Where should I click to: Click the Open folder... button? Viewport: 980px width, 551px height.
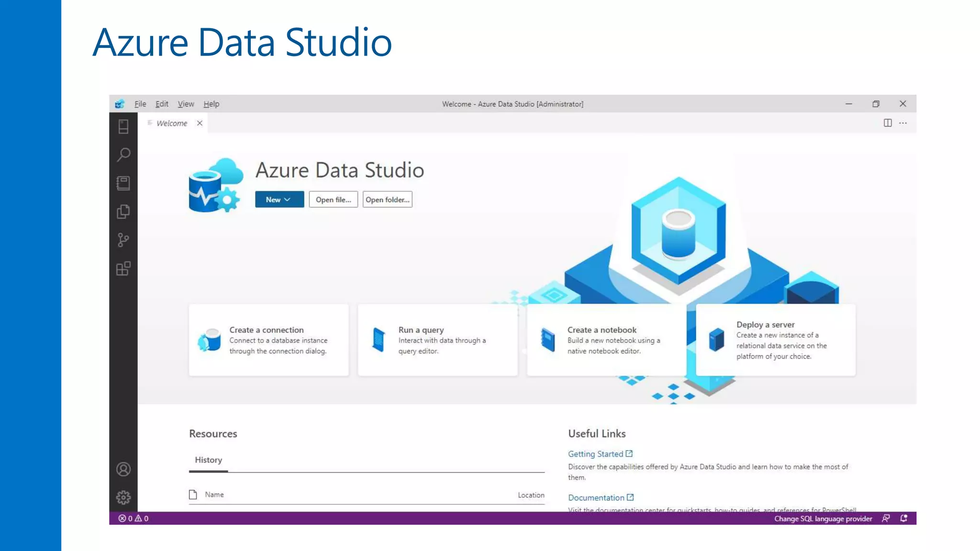[388, 199]
